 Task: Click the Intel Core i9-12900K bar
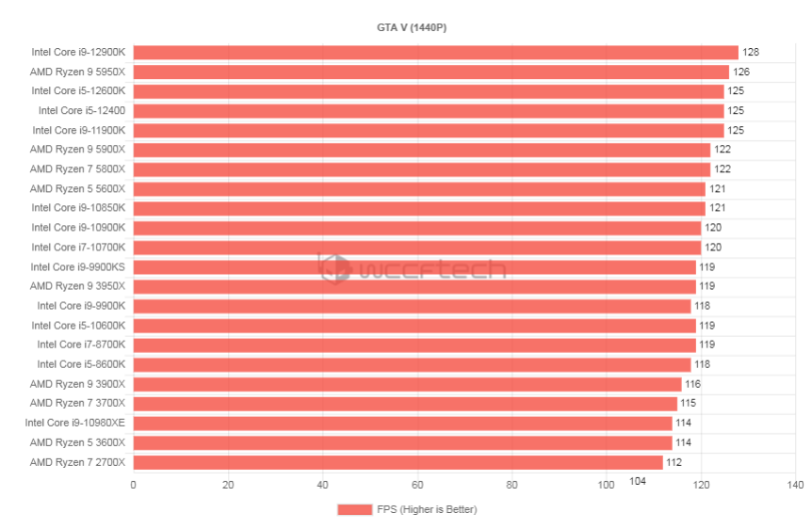click(435, 53)
